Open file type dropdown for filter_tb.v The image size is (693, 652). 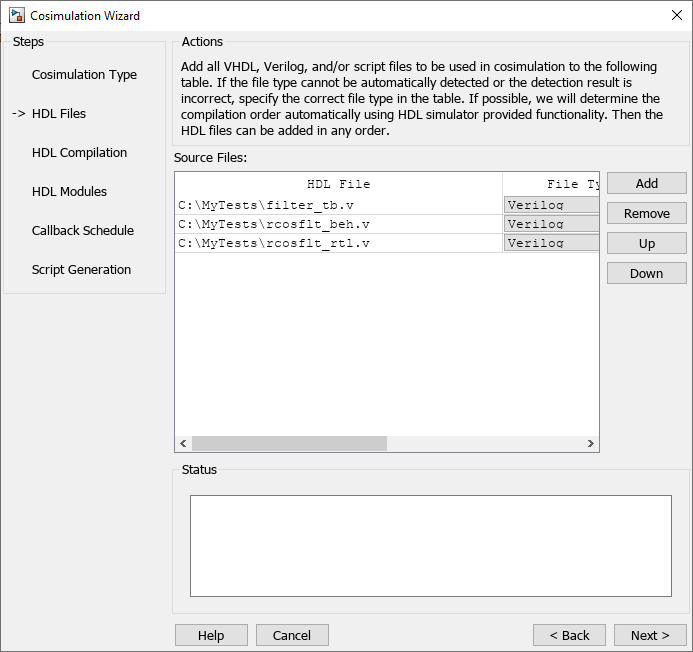point(551,205)
